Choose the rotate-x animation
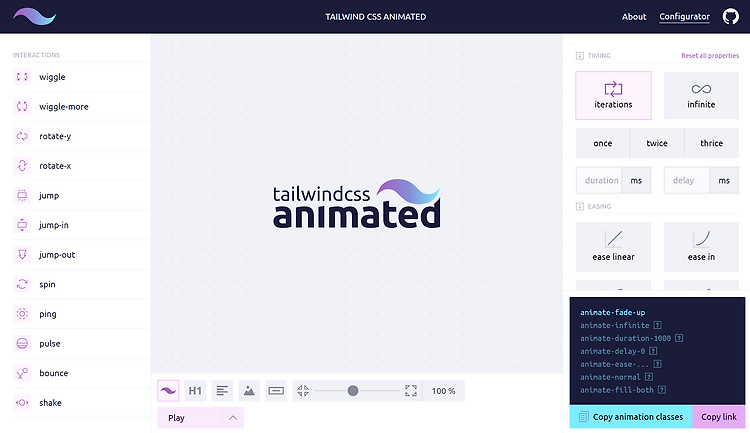Viewport: 750px width, 433px height. tap(81, 166)
